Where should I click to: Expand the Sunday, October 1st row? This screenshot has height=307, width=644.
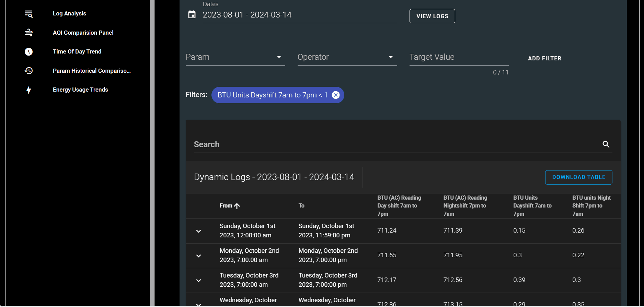198,231
